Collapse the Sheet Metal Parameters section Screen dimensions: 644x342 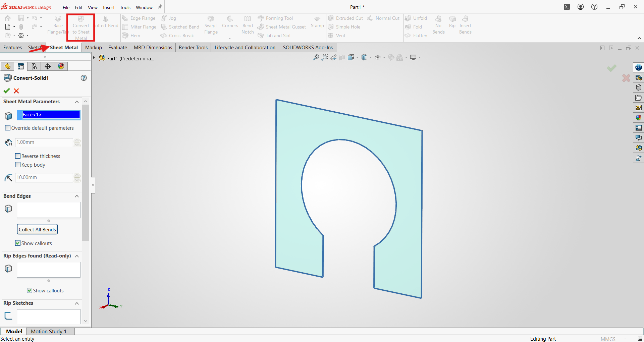pos(77,102)
